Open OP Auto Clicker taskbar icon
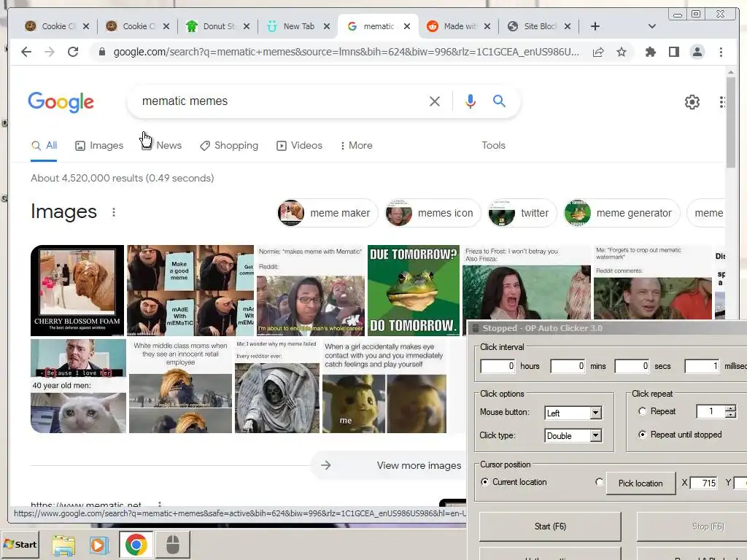Screen dimensions: 747x560 click(x=172, y=544)
